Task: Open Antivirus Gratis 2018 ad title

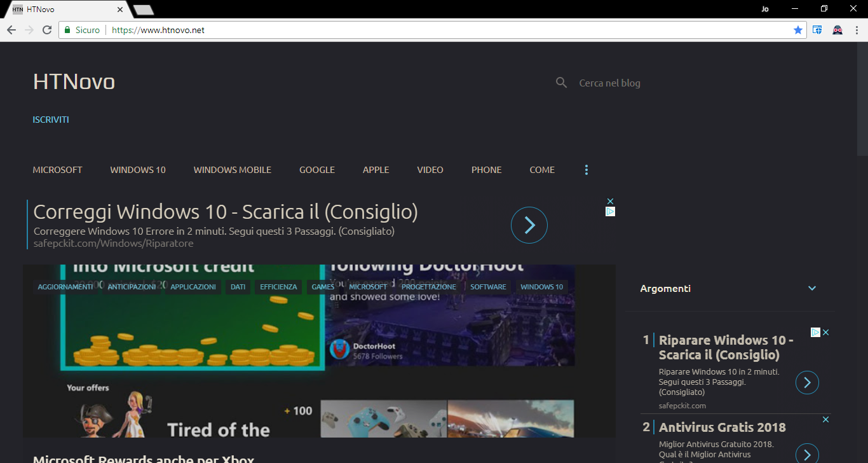Action: [722, 427]
